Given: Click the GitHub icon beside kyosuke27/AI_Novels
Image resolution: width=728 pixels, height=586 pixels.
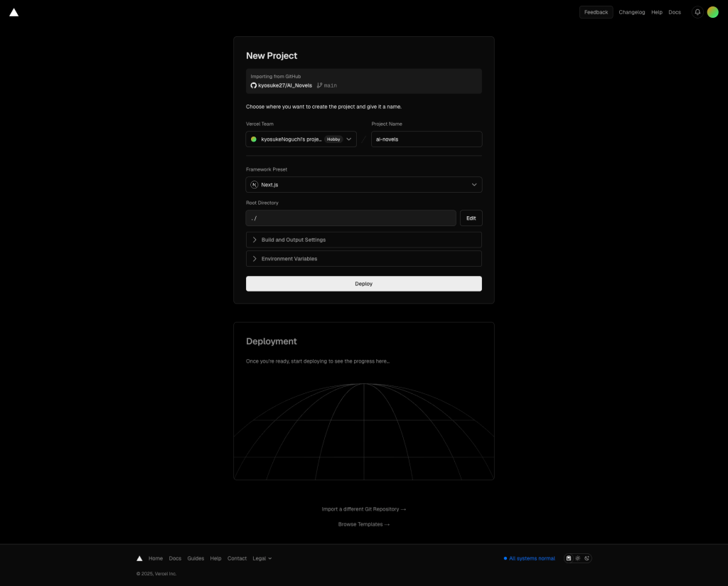Looking at the screenshot, I should [253, 85].
